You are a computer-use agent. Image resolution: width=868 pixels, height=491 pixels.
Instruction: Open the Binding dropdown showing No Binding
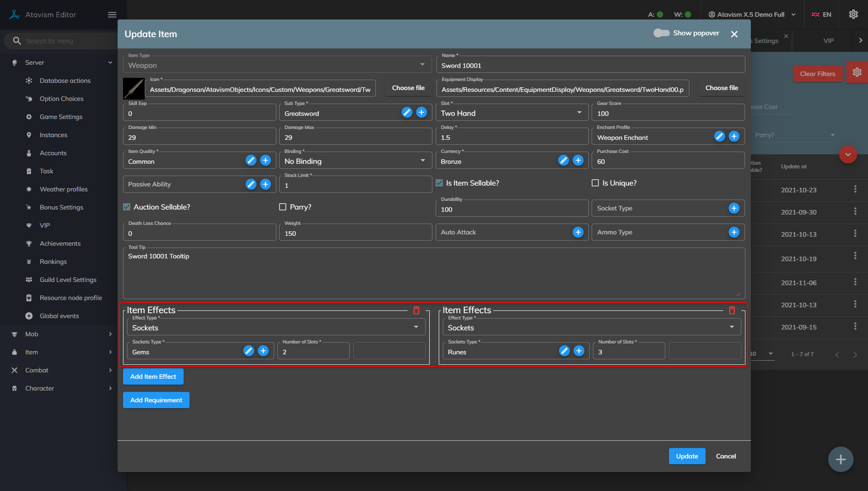(x=355, y=161)
